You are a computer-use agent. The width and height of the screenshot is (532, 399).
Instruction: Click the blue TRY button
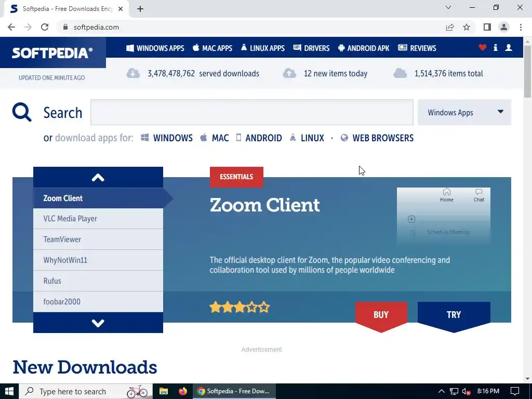pos(454,316)
